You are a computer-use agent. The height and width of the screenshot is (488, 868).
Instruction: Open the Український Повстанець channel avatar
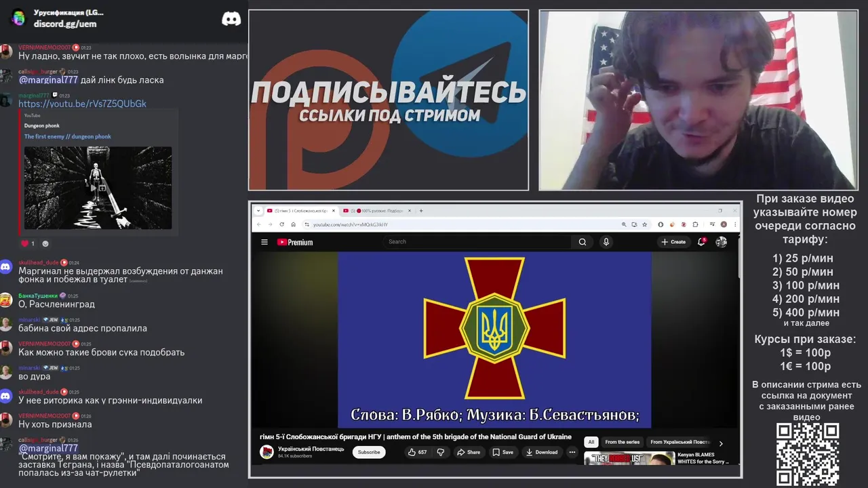coord(267,452)
